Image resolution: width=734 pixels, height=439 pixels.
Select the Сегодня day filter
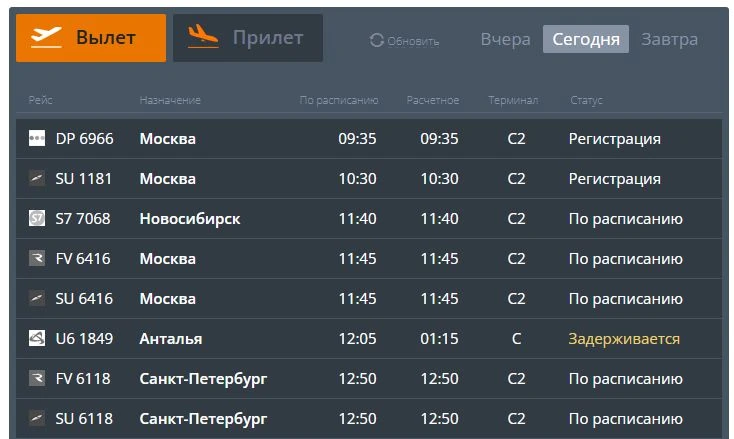click(x=586, y=39)
